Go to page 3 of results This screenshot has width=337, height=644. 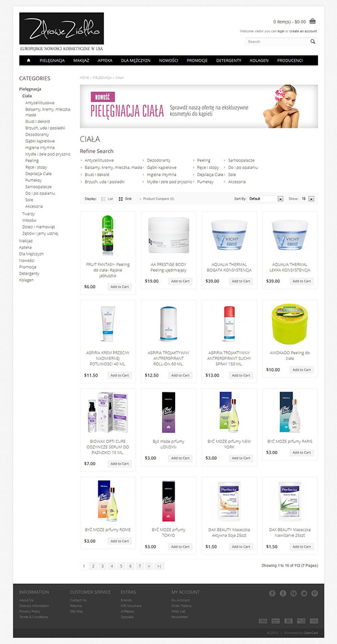tap(103, 566)
